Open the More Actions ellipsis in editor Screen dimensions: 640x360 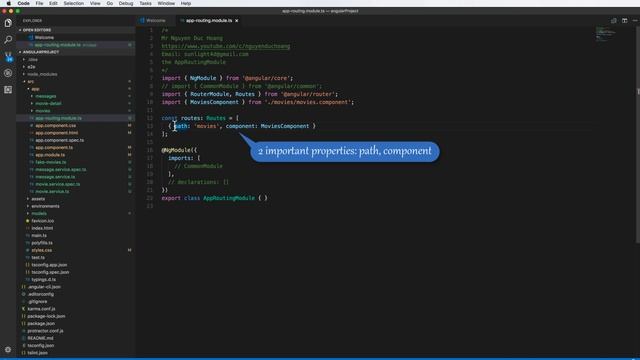coord(635,20)
